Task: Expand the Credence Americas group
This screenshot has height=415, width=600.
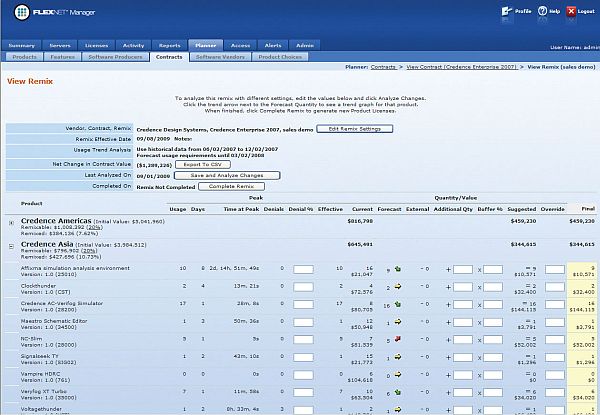Action: tap(11, 223)
